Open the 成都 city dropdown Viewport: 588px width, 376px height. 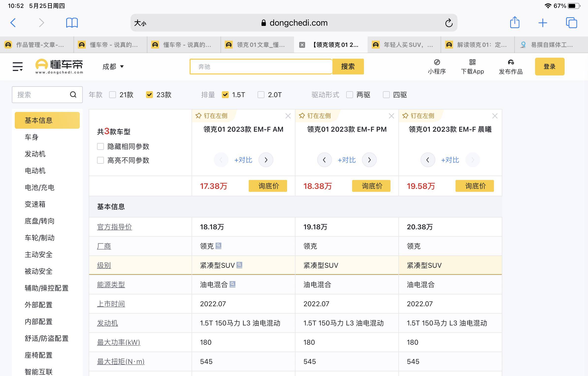(113, 67)
